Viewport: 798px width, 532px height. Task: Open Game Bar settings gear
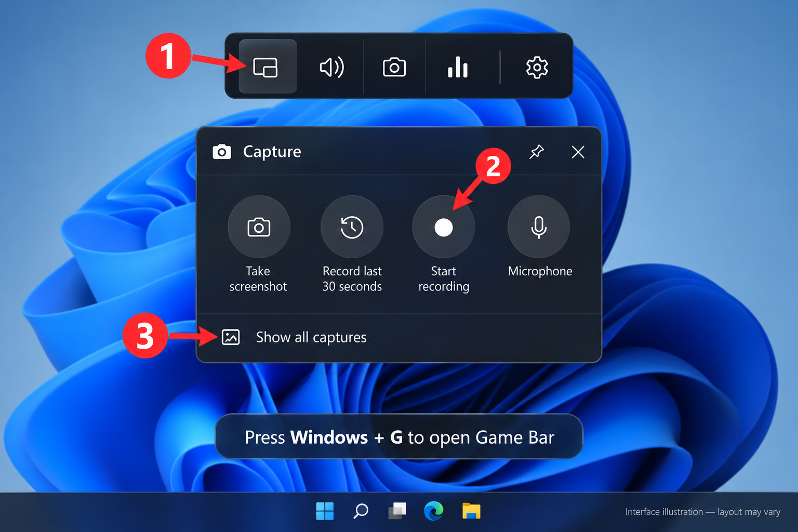coord(537,67)
